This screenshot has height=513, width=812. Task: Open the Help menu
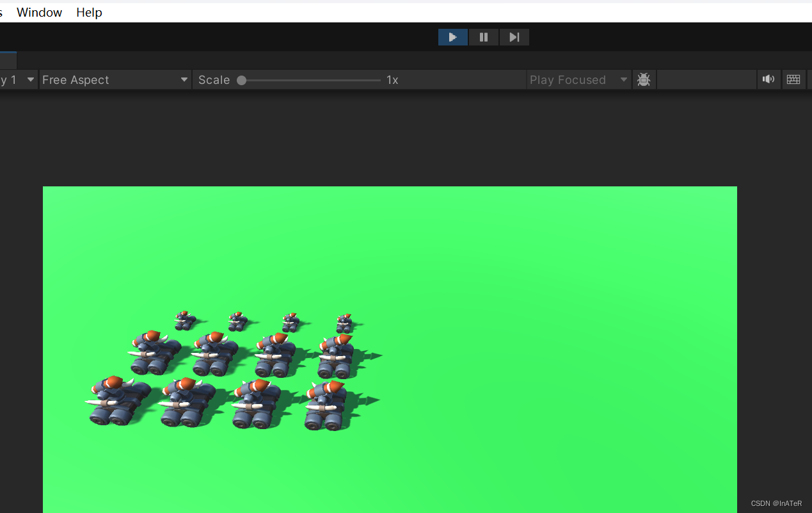click(89, 12)
